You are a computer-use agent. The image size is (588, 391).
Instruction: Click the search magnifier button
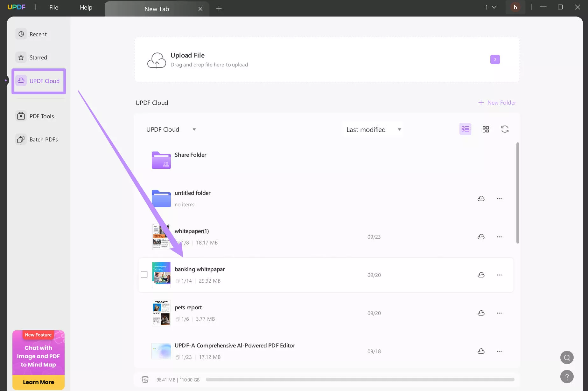tap(567, 358)
